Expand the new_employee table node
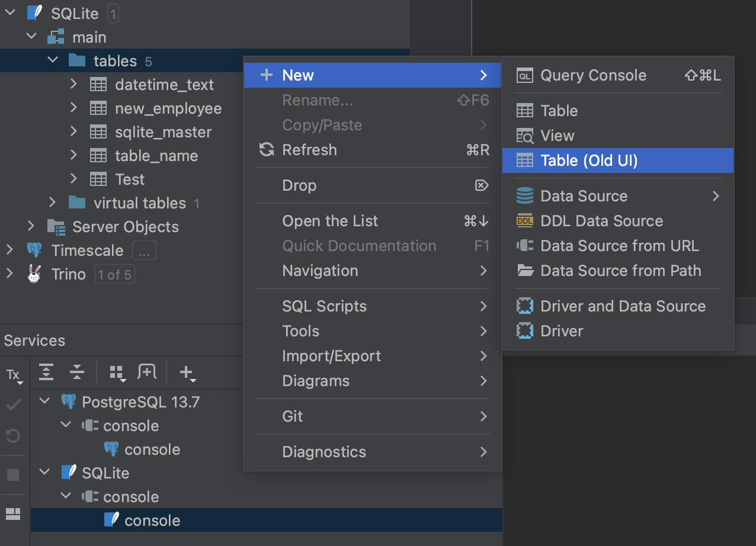 tap(73, 108)
